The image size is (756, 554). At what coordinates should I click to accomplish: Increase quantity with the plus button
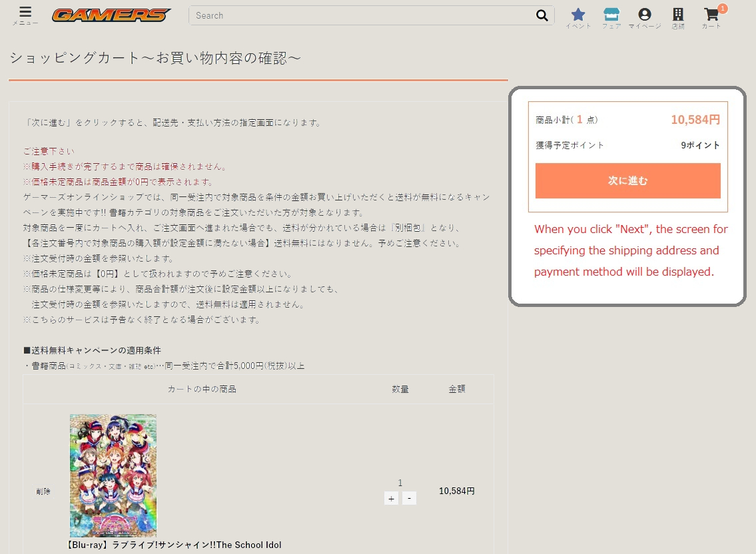391,499
